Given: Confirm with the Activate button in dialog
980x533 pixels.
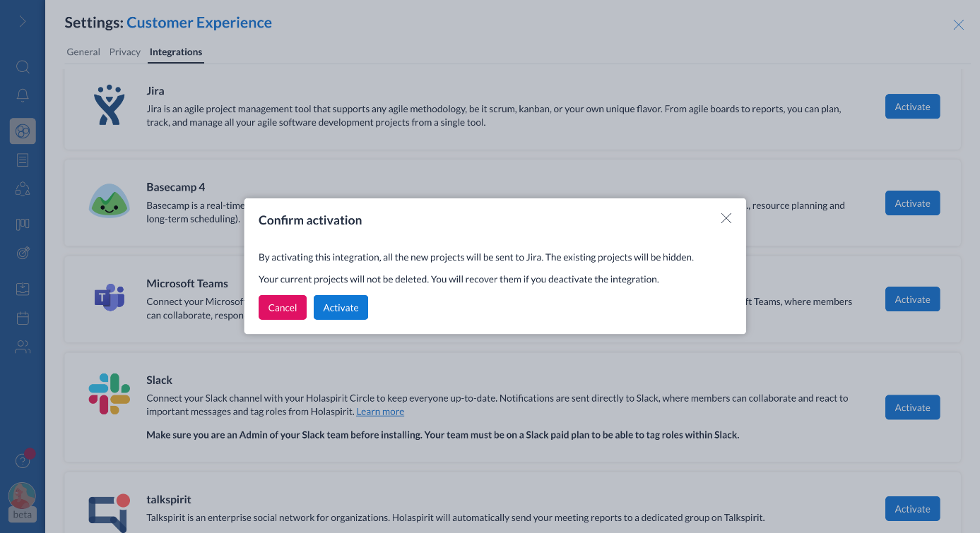Looking at the screenshot, I should pyautogui.click(x=341, y=307).
